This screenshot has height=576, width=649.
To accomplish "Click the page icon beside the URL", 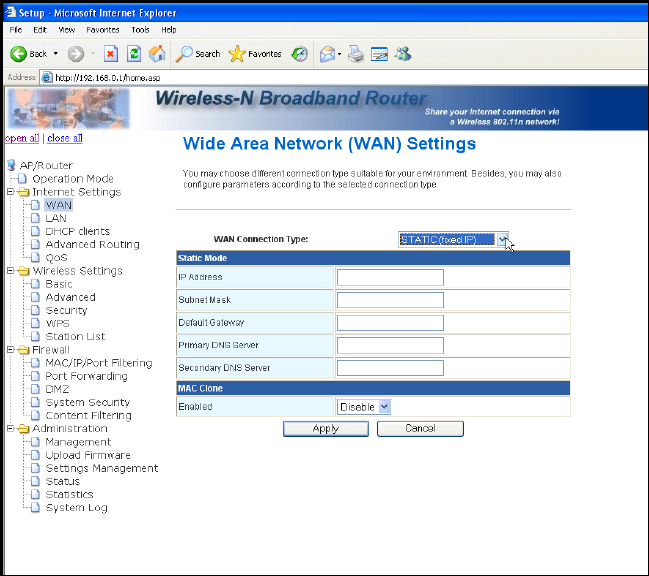I will point(48,77).
